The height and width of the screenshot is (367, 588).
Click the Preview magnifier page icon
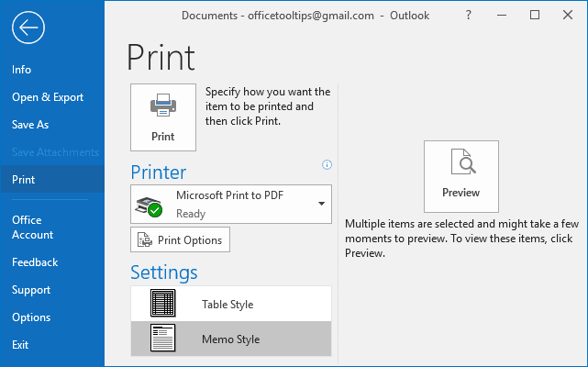[463, 161]
